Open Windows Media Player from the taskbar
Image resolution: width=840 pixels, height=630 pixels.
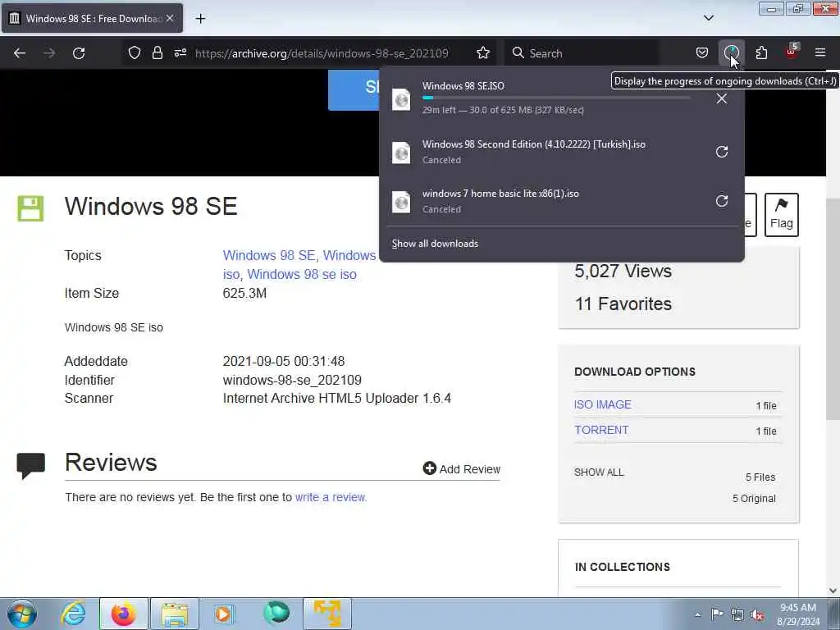pyautogui.click(x=224, y=614)
